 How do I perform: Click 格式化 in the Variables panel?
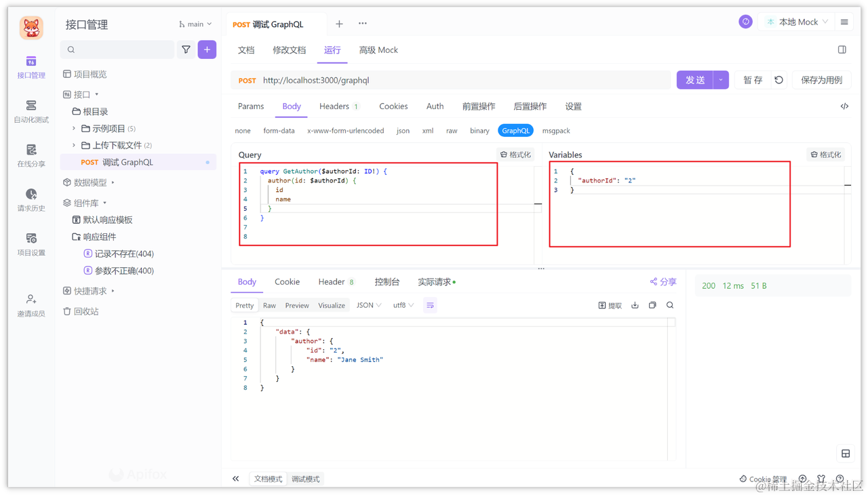tap(826, 155)
